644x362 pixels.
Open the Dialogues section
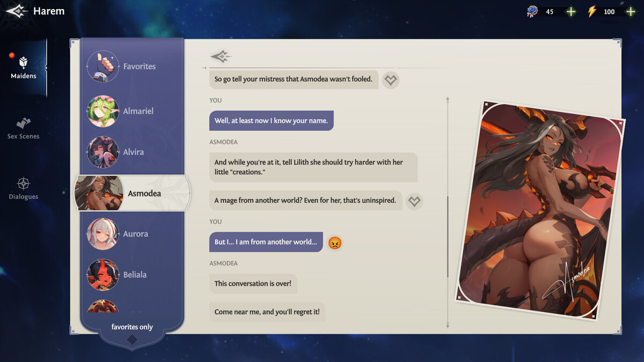[x=24, y=188]
